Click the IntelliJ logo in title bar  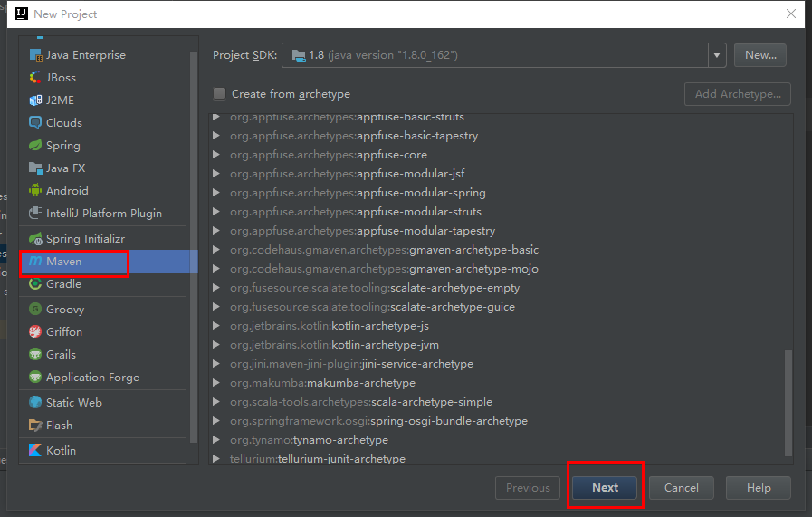tap(22, 14)
